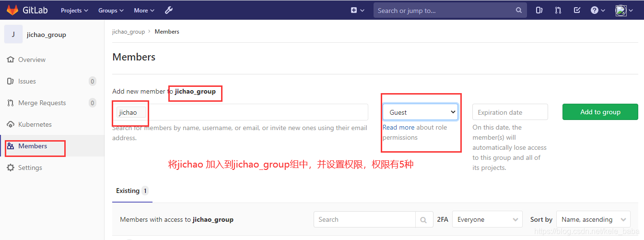Screen dimensions: 644x240
Task: Open the to-do list checkmark icon
Action: click(x=577, y=10)
